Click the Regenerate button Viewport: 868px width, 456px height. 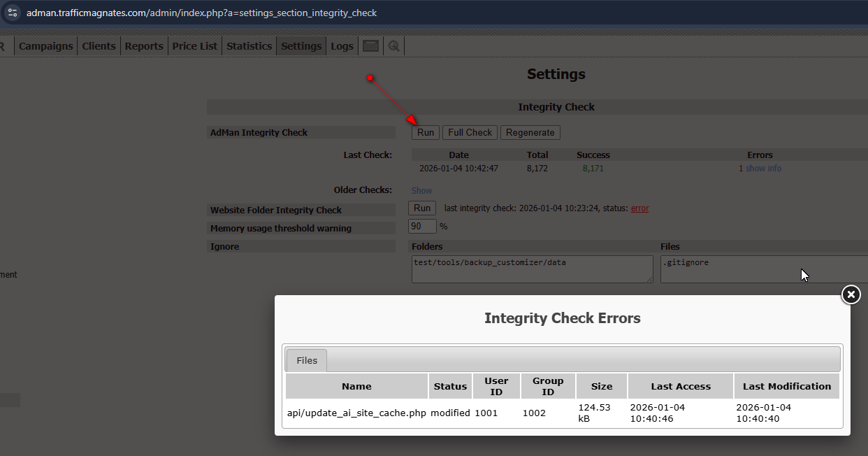point(530,133)
